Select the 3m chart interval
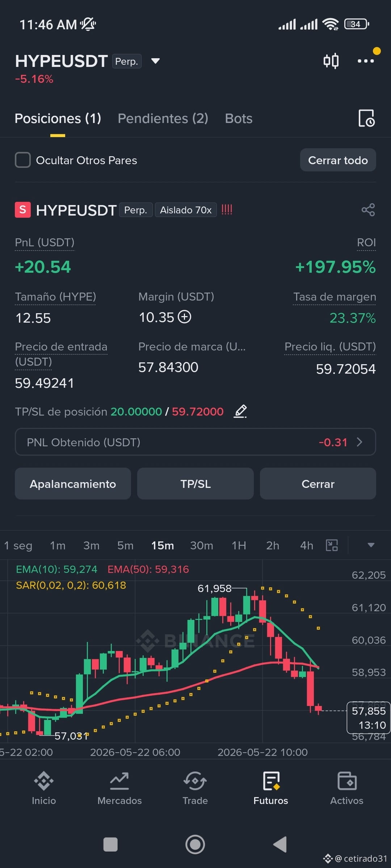This screenshot has height=868, width=391. 91,545
